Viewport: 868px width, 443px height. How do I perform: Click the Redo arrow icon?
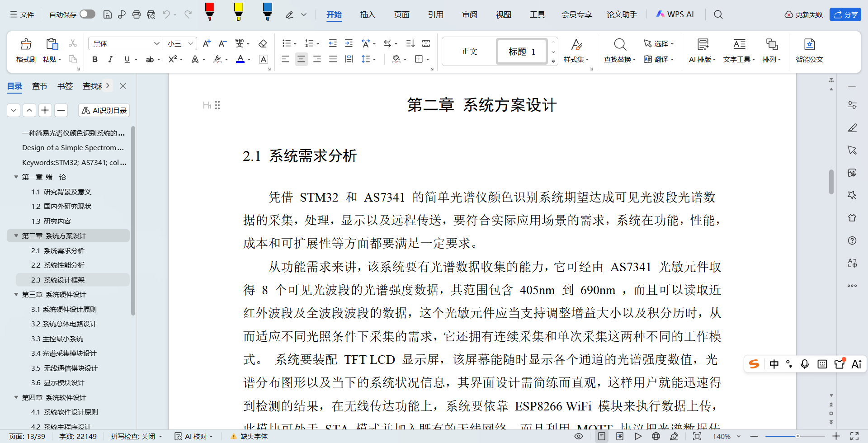pyautogui.click(x=188, y=14)
